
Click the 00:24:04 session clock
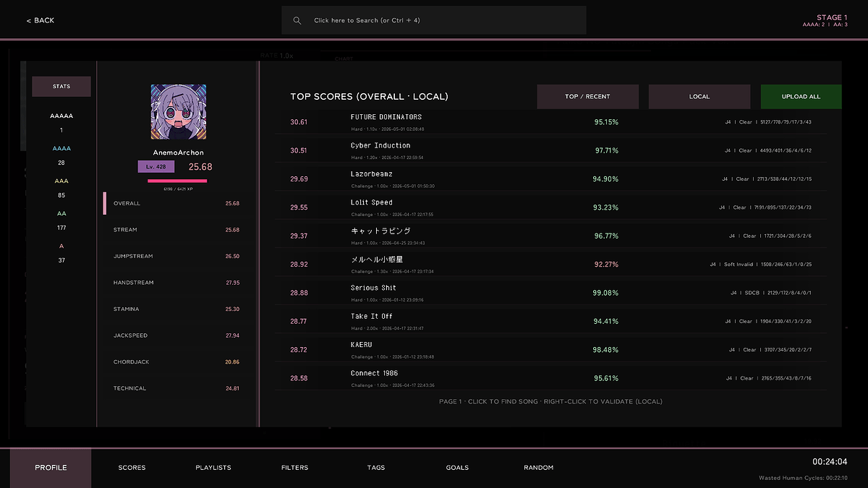click(830, 461)
